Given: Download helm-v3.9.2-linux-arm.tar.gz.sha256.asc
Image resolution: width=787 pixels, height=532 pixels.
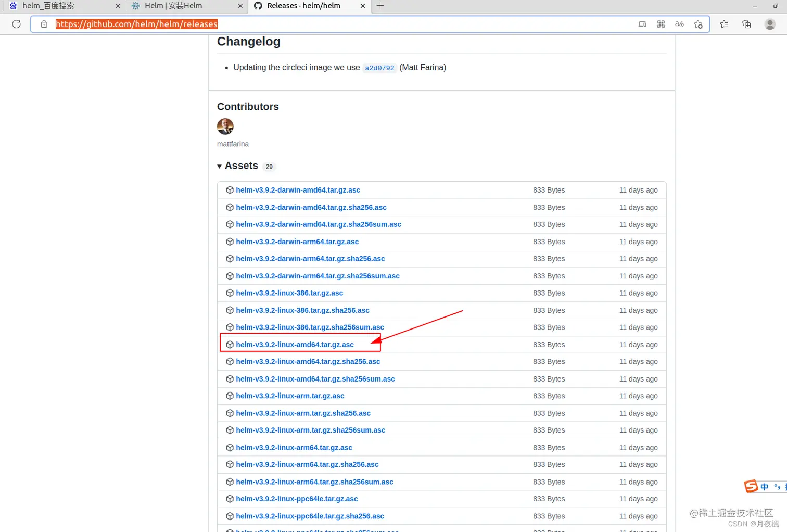Looking at the screenshot, I should pyautogui.click(x=303, y=413).
